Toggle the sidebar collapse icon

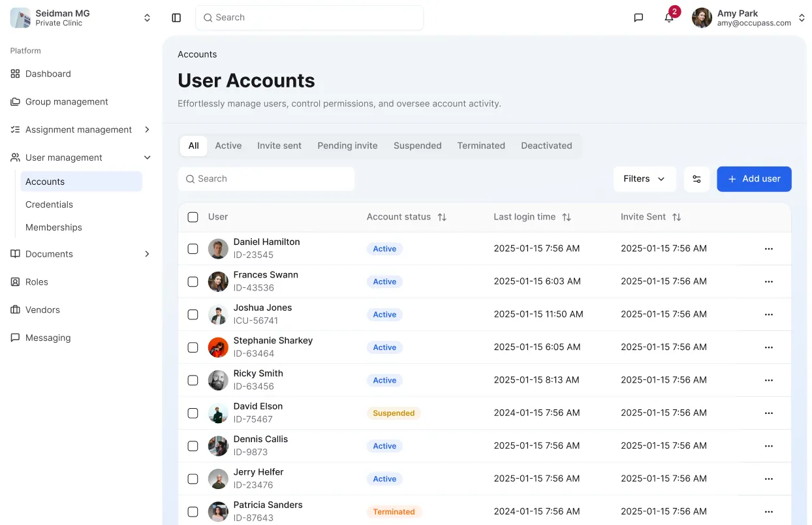[176, 18]
